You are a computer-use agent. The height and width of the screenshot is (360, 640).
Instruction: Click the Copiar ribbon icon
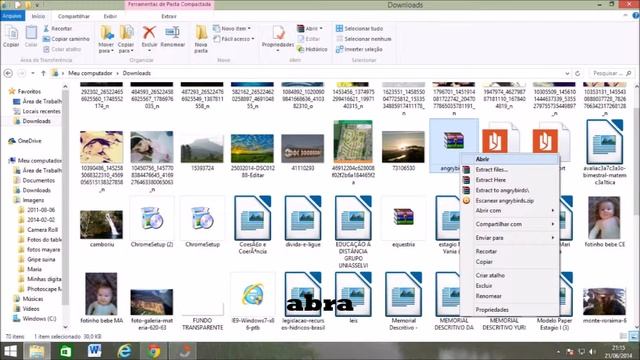click(x=11, y=36)
